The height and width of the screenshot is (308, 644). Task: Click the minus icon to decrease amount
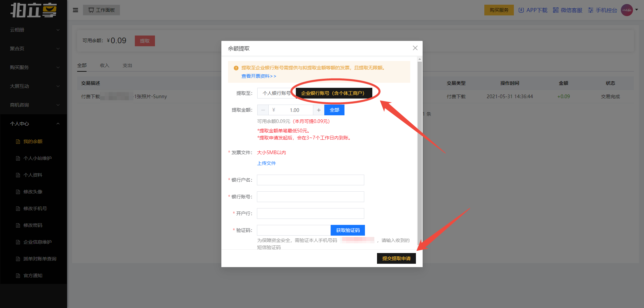click(x=263, y=110)
